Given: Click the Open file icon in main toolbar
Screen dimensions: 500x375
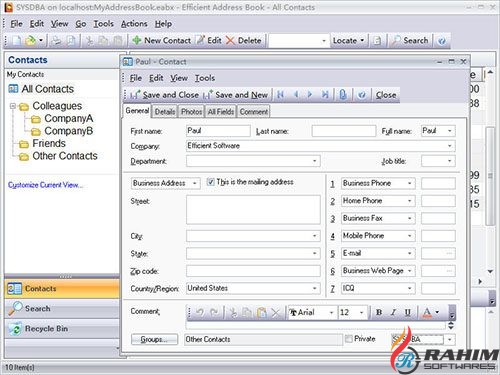Looking at the screenshot, I should click(x=30, y=41).
